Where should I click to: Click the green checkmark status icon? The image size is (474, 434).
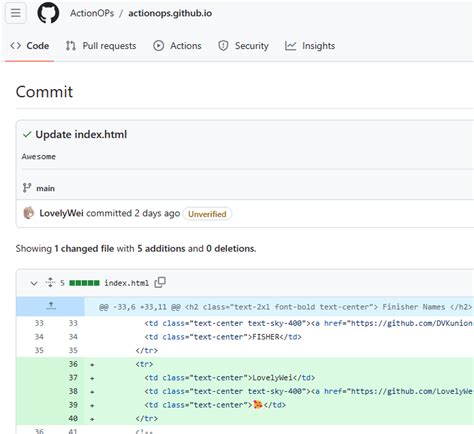click(x=27, y=135)
